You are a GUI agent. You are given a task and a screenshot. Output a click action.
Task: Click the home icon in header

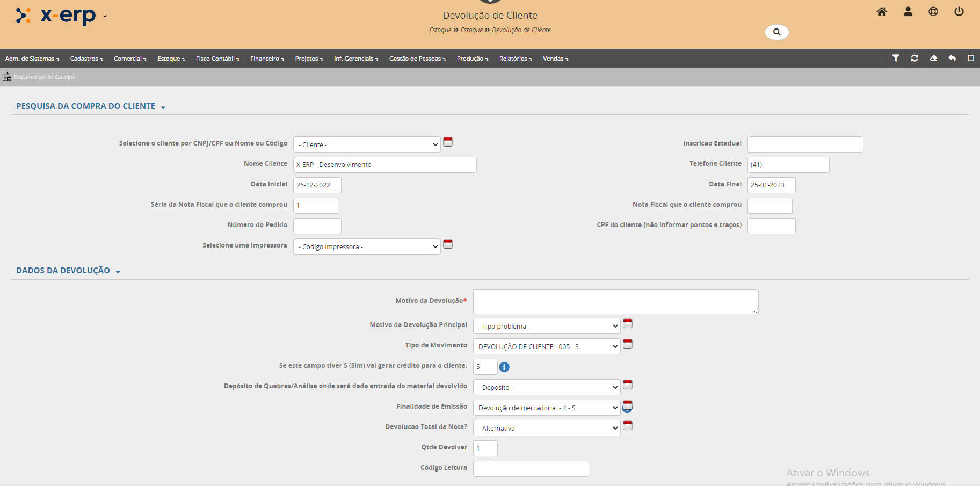click(882, 12)
